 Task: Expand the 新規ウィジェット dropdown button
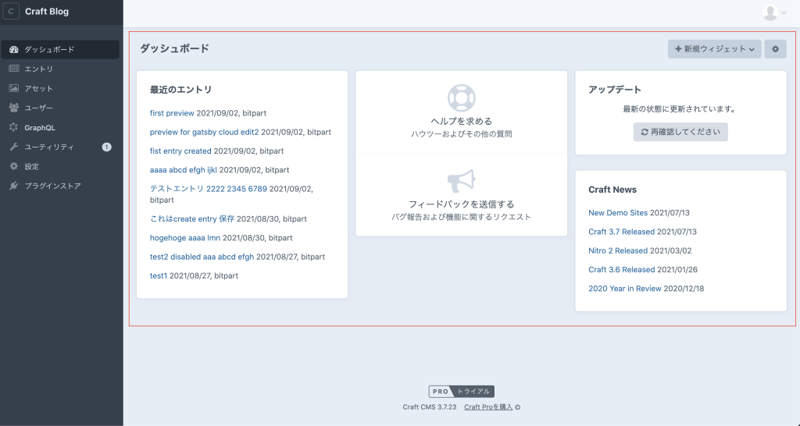tap(714, 49)
